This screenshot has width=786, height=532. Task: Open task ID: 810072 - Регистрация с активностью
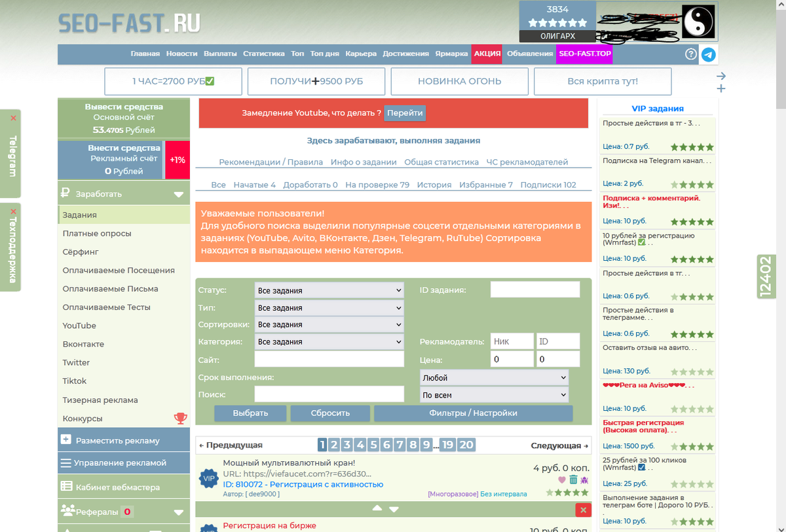303,484
